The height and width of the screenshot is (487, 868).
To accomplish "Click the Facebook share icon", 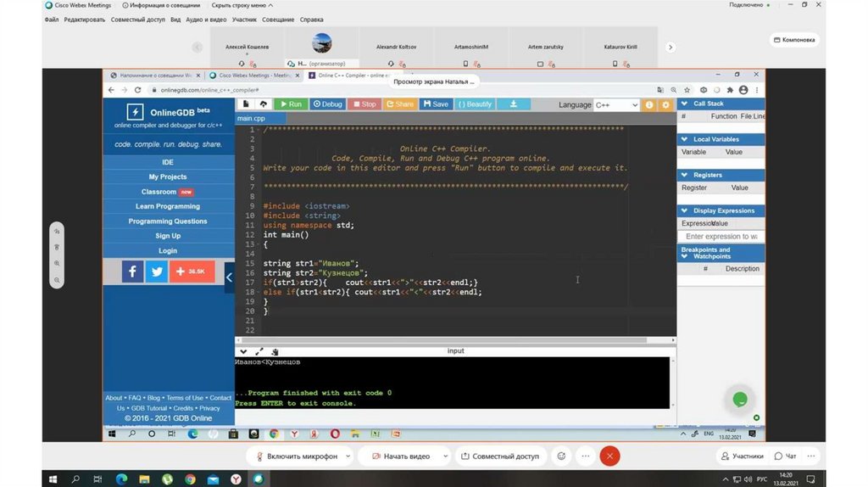I will pyautogui.click(x=132, y=271).
